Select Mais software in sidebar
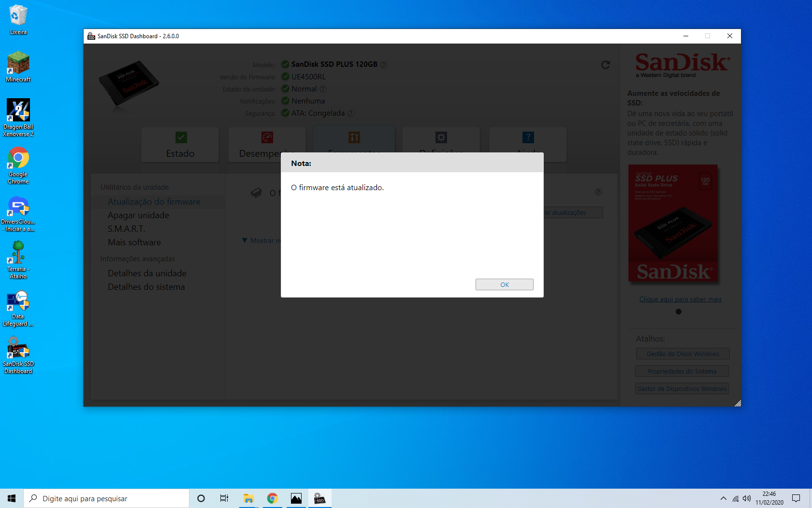This screenshot has height=508, width=812. 134,242
